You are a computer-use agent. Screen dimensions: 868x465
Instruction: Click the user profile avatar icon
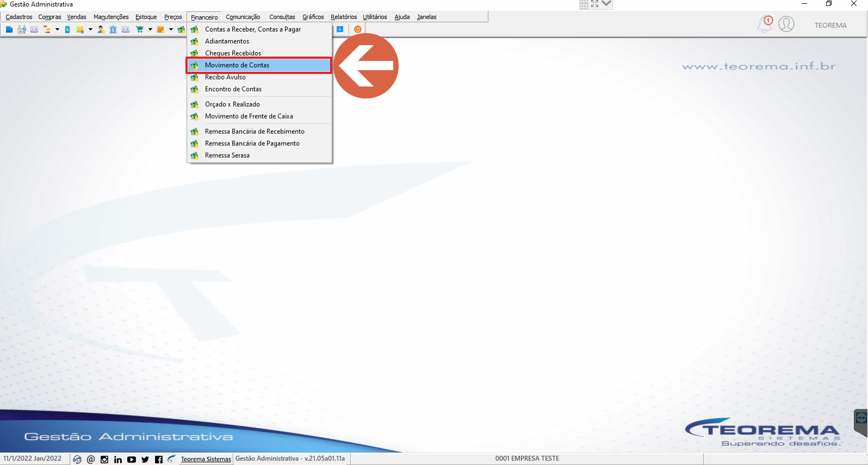tap(786, 24)
